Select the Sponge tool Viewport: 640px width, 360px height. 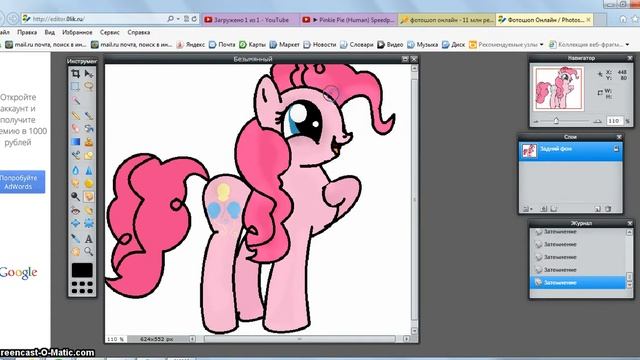(x=89, y=183)
